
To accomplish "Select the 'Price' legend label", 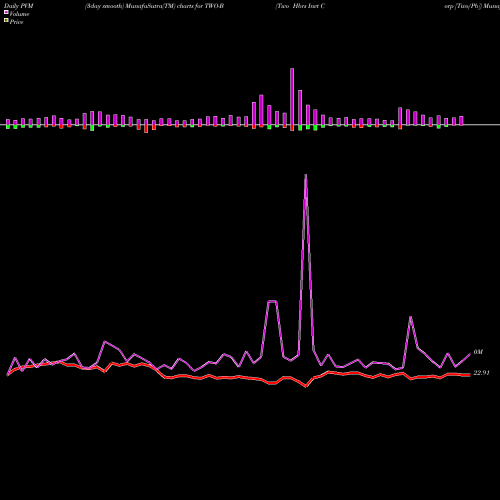I will click(x=16, y=22).
